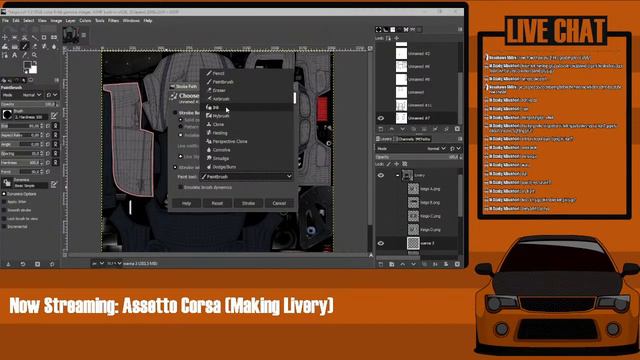This screenshot has width=640, height=360.
Task: Select the Zoom magnifier tool in toolbox
Action: [x=34, y=55]
